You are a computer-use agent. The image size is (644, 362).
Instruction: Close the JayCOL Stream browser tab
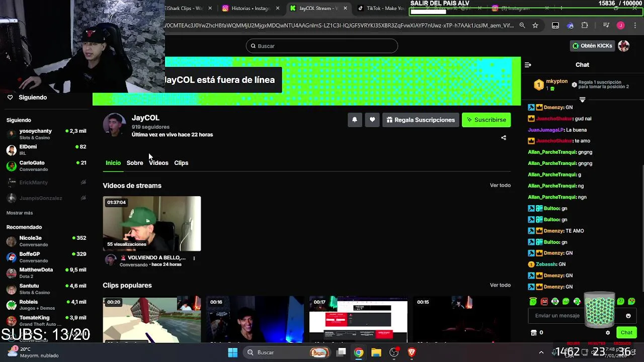coord(345,8)
